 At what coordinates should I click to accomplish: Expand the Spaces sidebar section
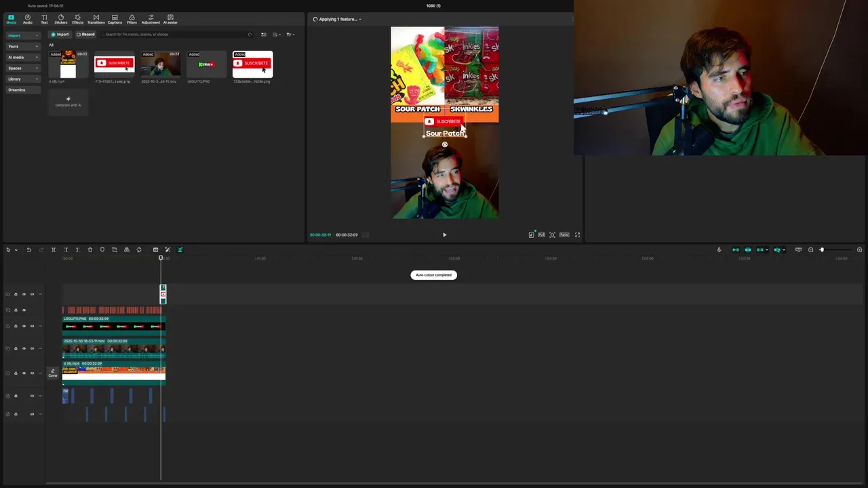37,68
